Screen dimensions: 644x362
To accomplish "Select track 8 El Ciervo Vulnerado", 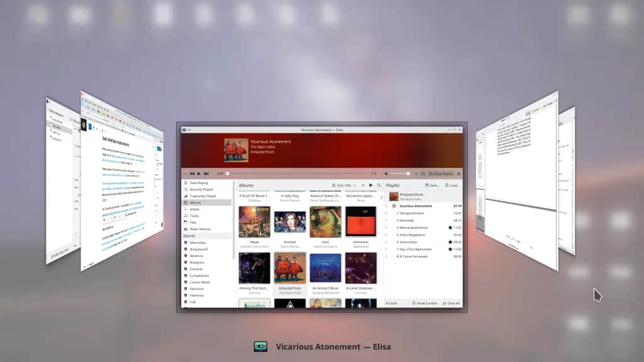I will [x=423, y=256].
